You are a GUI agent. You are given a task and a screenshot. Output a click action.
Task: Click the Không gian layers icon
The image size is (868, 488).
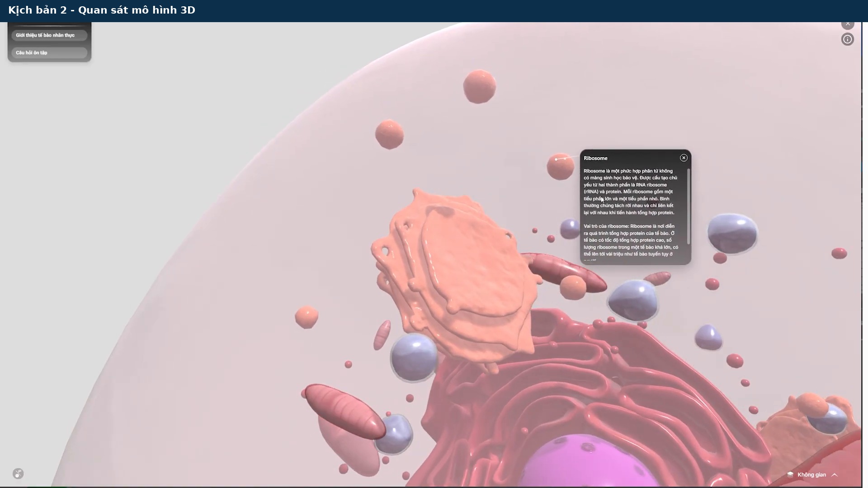pyautogui.click(x=790, y=474)
